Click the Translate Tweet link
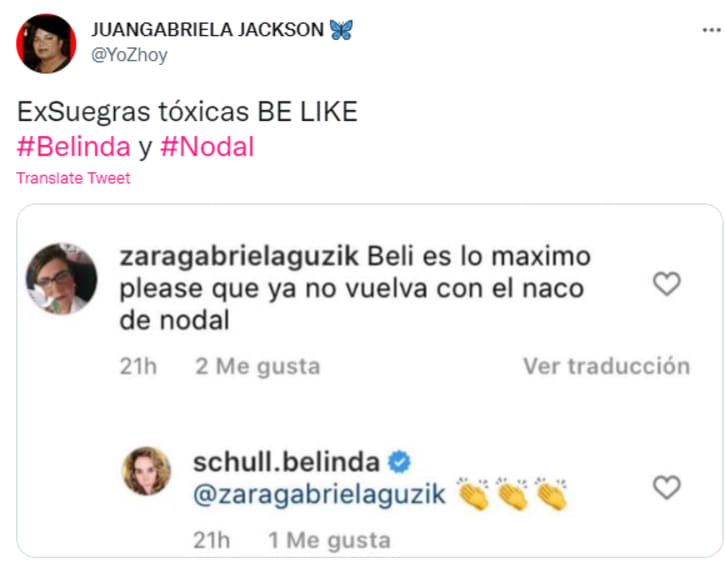Viewport: 725px width, 563px height. pos(74,178)
